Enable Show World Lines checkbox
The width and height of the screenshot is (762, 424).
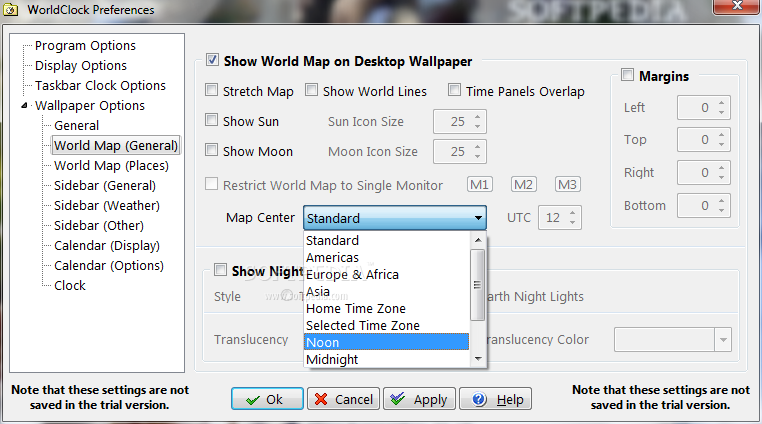point(312,90)
